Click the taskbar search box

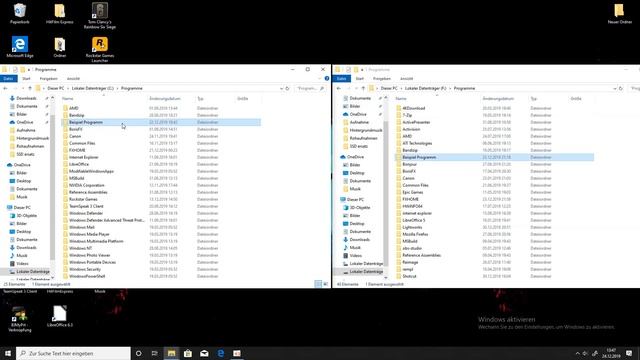point(73,353)
